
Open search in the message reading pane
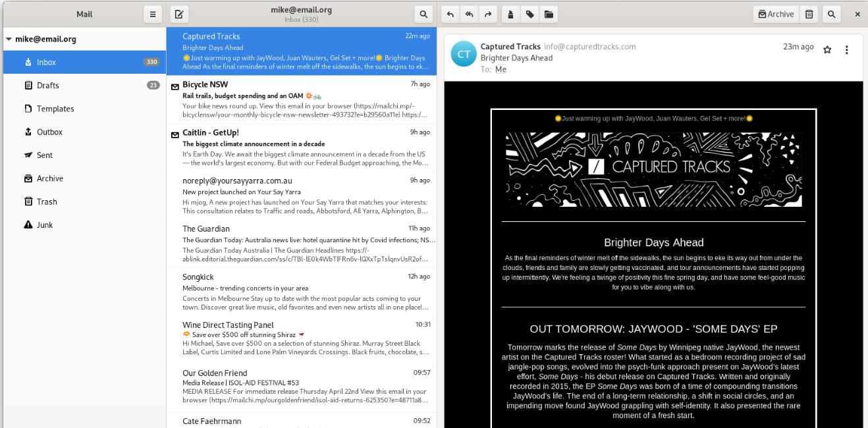(831, 14)
